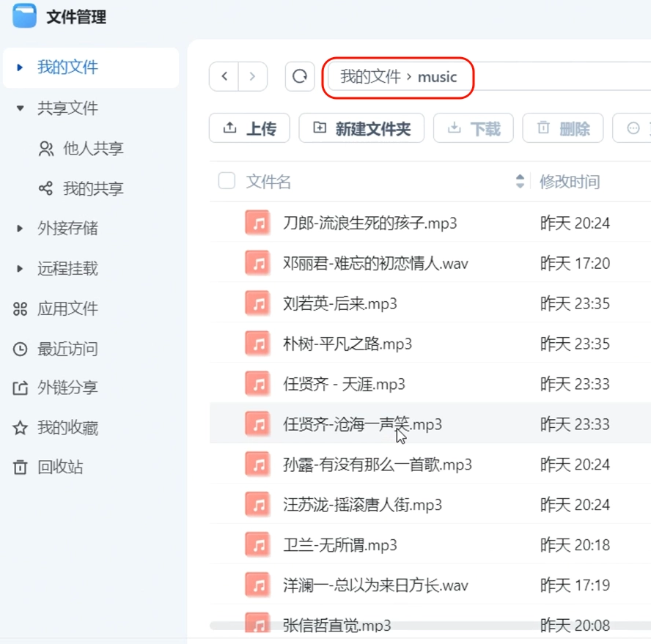Open 外接存储 sidebar entry

point(67,228)
